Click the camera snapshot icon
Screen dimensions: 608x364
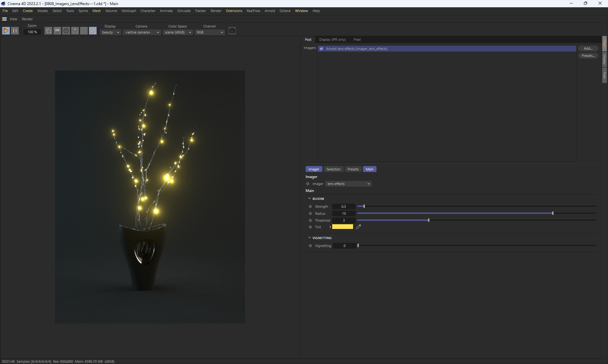[x=232, y=31]
